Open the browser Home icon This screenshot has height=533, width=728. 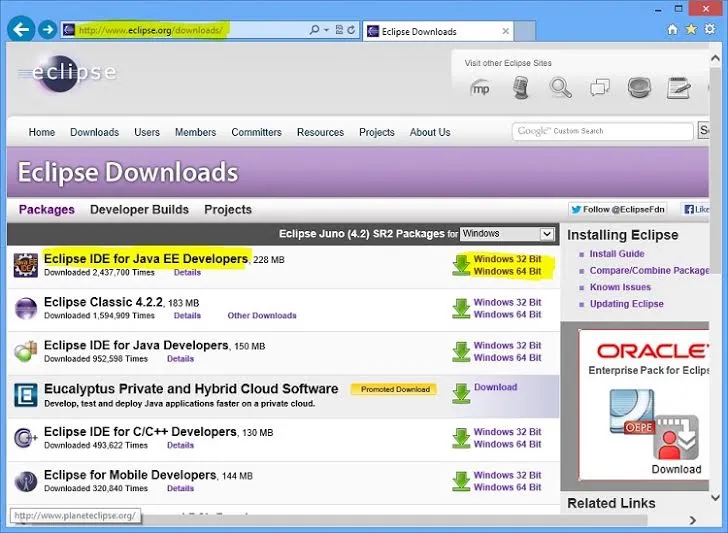673,30
